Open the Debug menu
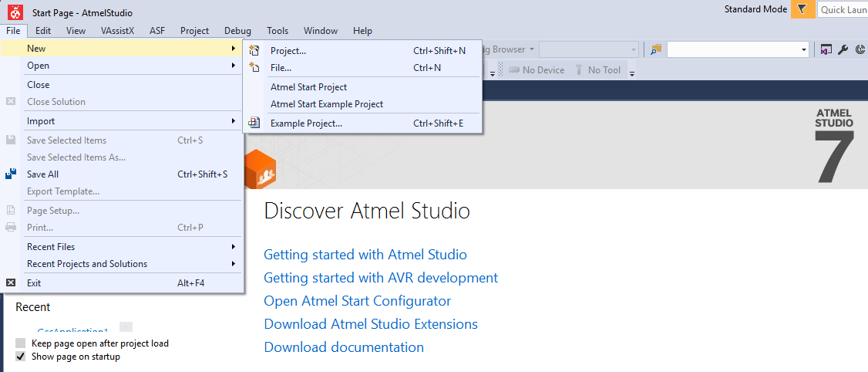The image size is (868, 372). (x=237, y=31)
